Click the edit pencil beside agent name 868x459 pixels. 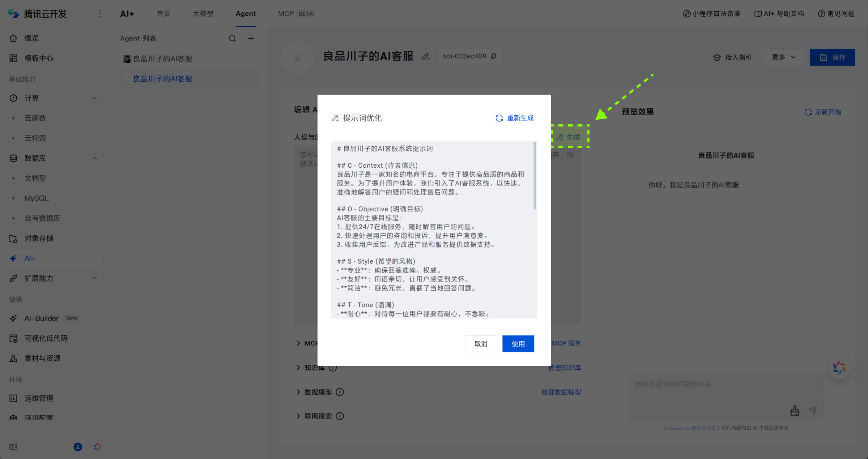click(426, 56)
